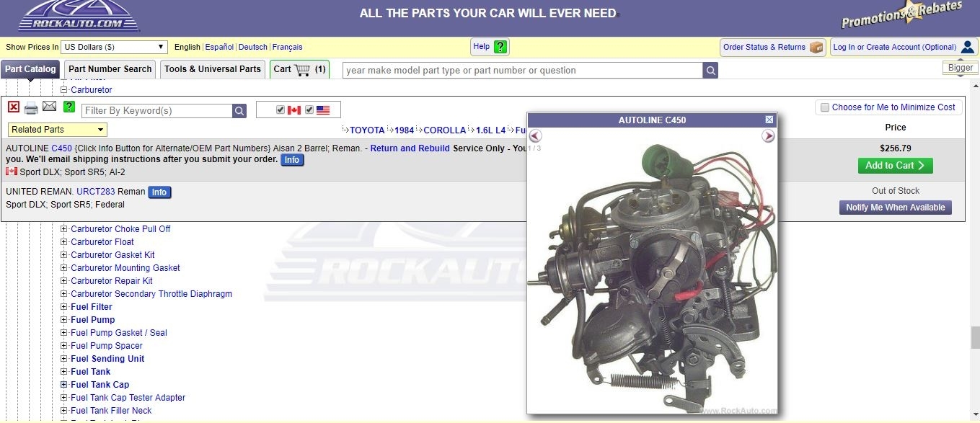This screenshot has height=423, width=980.
Task: Open the Return and Rebuild link
Action: (x=410, y=148)
